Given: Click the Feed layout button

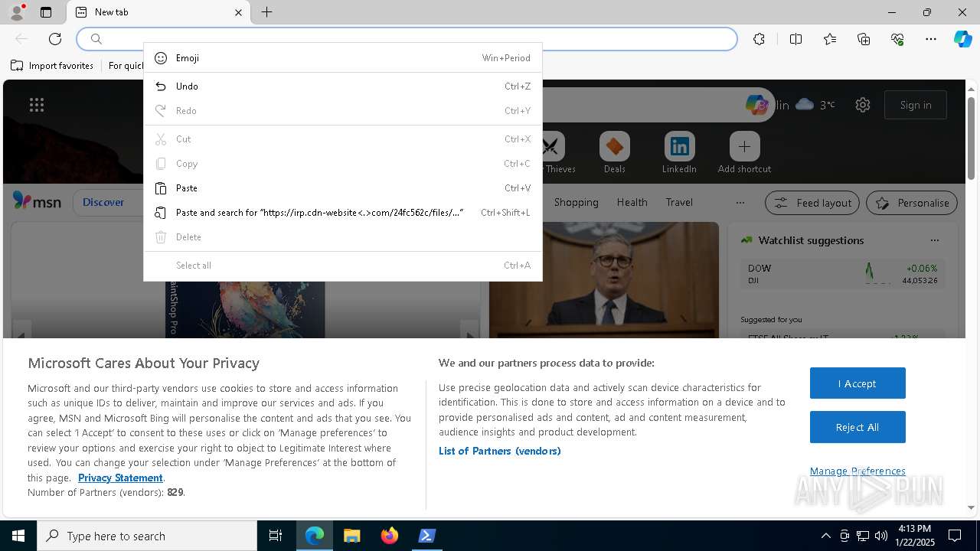Looking at the screenshot, I should pyautogui.click(x=812, y=203).
